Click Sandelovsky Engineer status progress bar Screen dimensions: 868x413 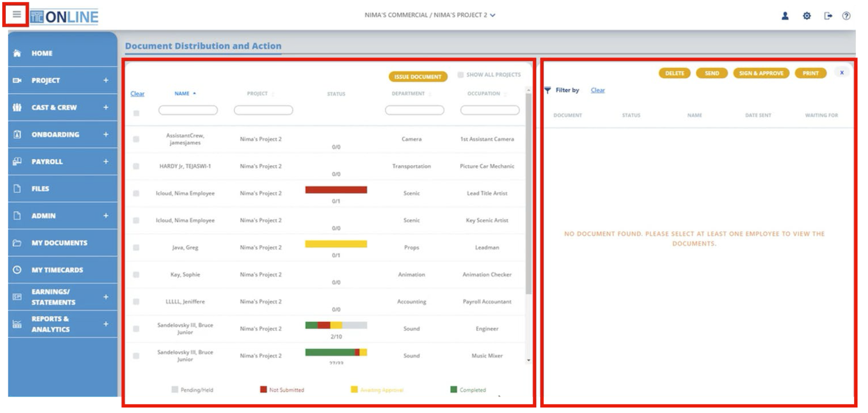(336, 325)
